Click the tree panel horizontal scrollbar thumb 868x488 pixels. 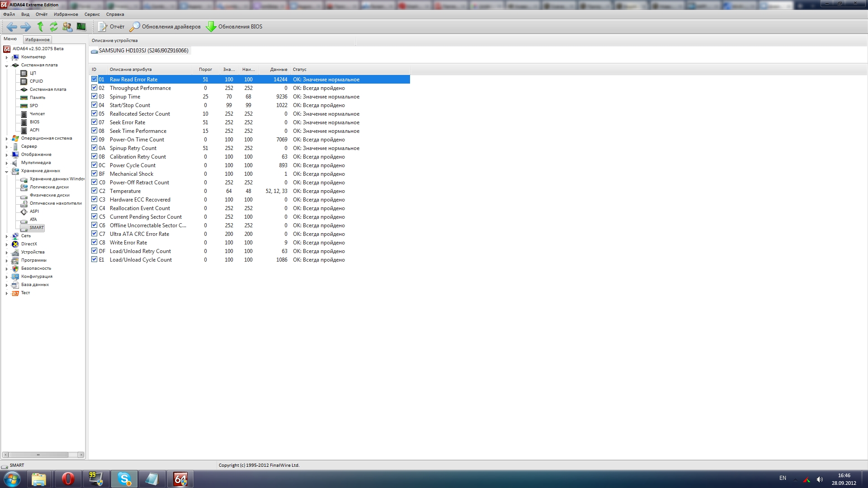(38, 455)
